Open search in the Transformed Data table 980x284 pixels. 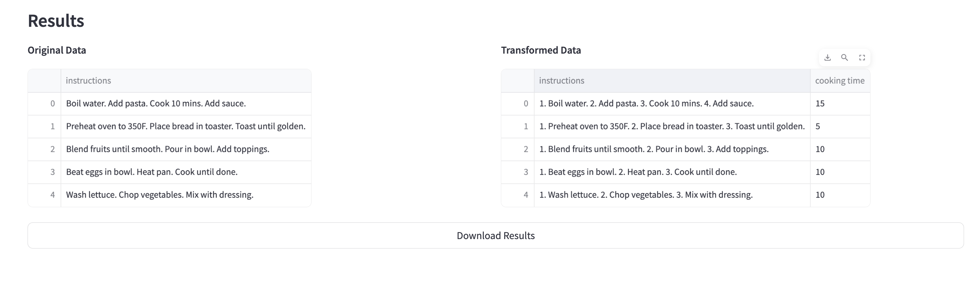point(845,58)
